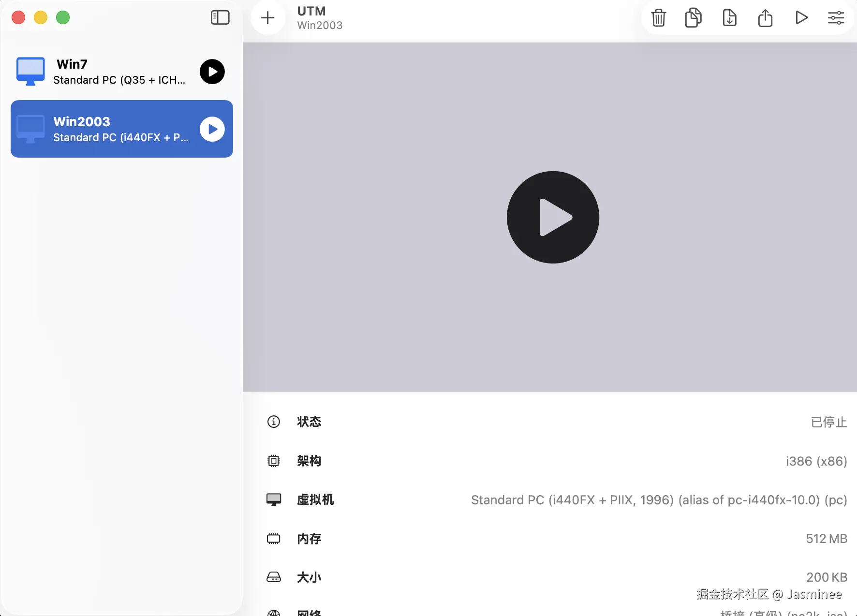
Task: Click the display icon beside 虚拟机
Action: tap(274, 499)
